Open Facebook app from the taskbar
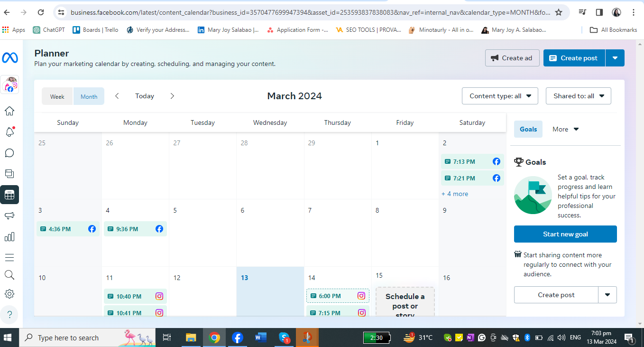The width and height of the screenshot is (644, 347). click(238, 338)
